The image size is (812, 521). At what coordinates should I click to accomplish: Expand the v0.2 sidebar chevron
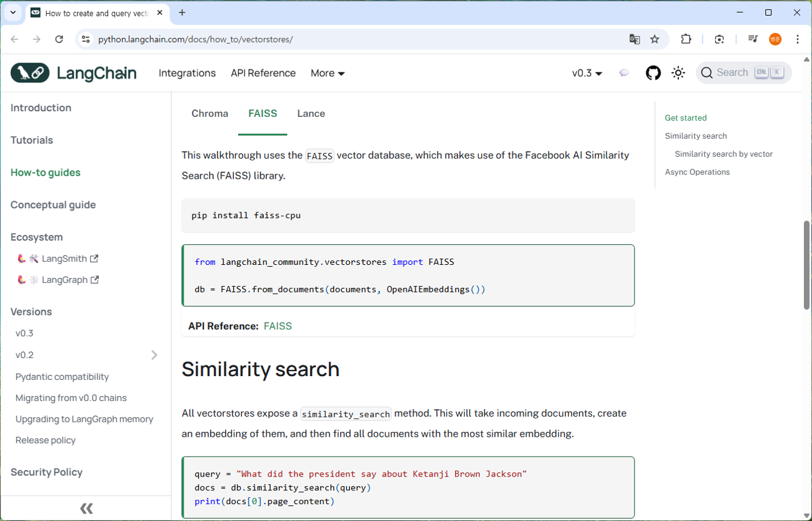tap(154, 355)
